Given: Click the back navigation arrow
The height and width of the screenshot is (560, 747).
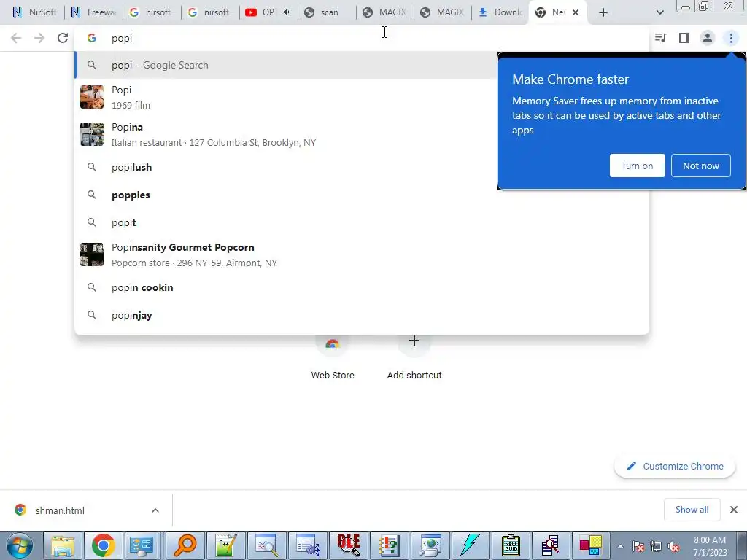Looking at the screenshot, I should pyautogui.click(x=16, y=38).
